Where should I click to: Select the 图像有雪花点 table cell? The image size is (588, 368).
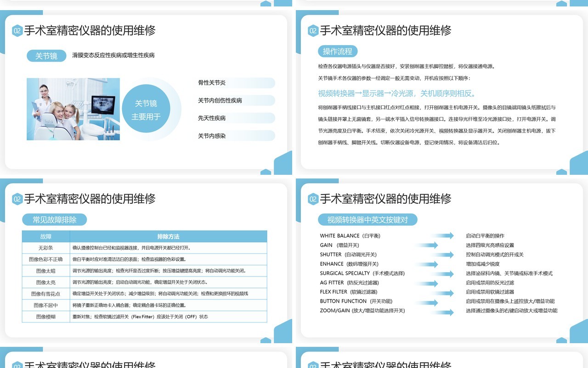tap(46, 294)
